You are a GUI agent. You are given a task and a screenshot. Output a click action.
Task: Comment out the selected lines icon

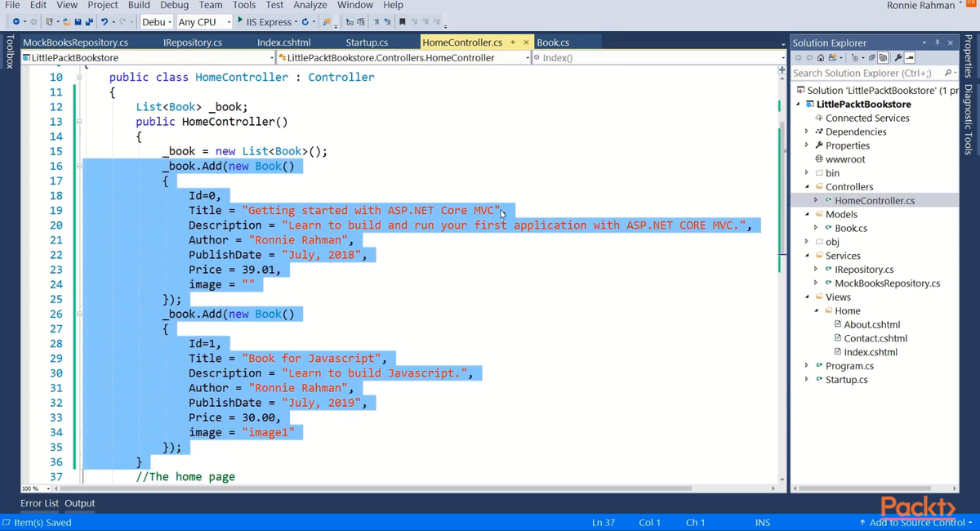click(376, 21)
